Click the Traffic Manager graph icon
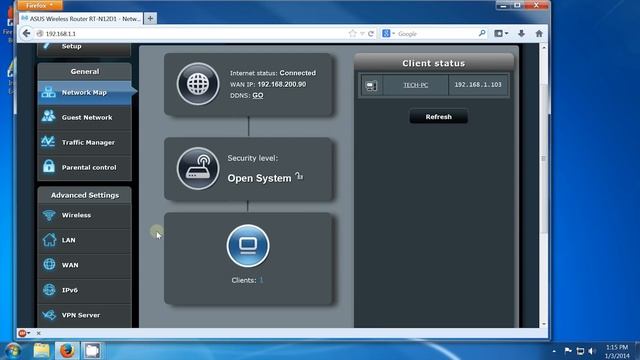The height and width of the screenshot is (360, 640). 48,142
